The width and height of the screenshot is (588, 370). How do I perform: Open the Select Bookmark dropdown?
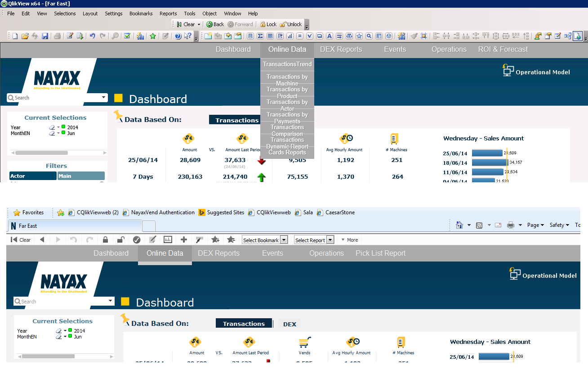(264, 240)
